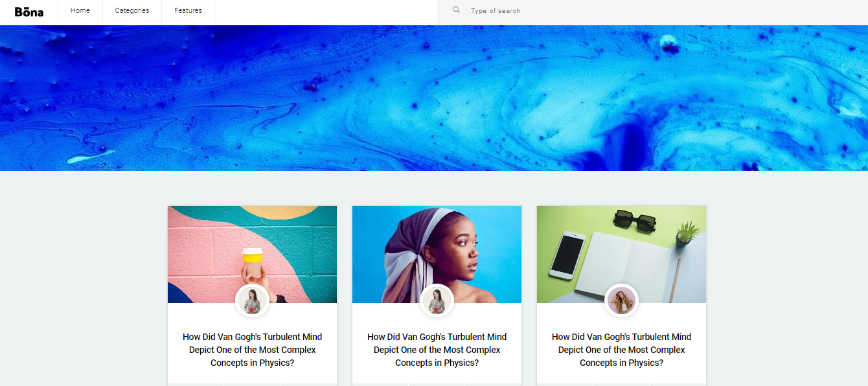The width and height of the screenshot is (868, 386).
Task: Click the Bona logo
Action: [x=29, y=11]
